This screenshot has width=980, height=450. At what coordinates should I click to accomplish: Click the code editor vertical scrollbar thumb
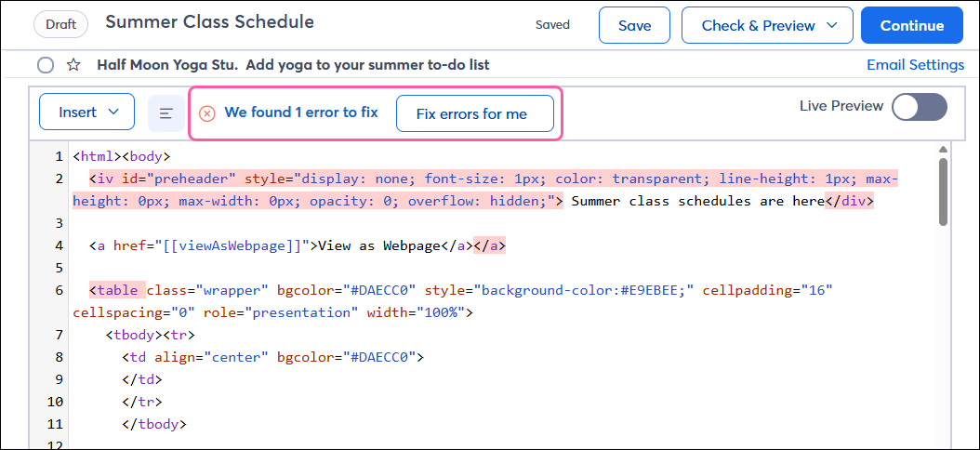coord(943,192)
